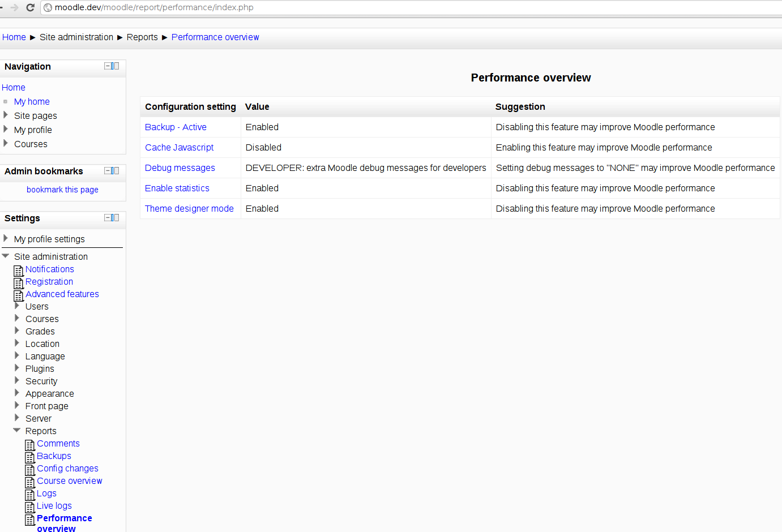Image resolution: width=782 pixels, height=532 pixels.
Task: Open the Backup - Active setting
Action: [176, 127]
